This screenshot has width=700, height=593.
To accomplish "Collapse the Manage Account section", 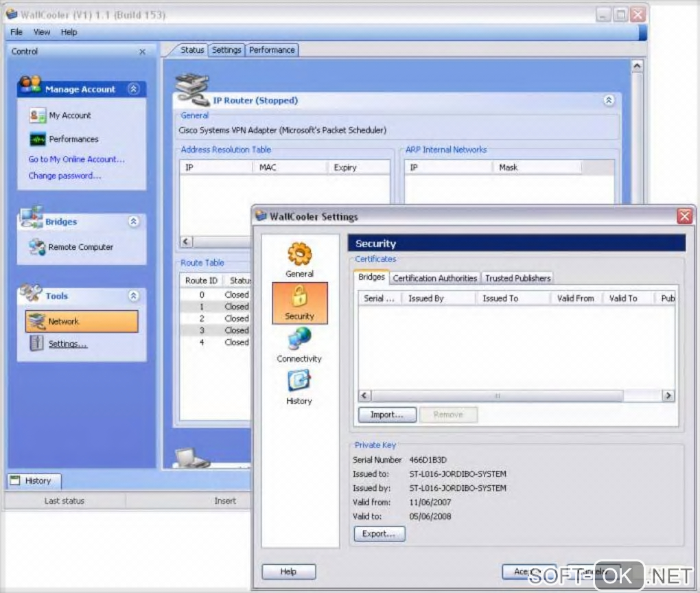I will (134, 89).
